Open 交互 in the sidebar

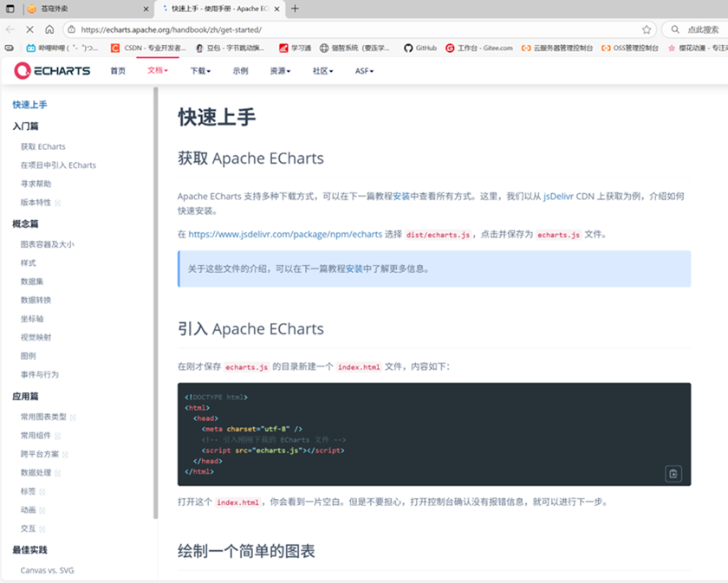[28, 528]
